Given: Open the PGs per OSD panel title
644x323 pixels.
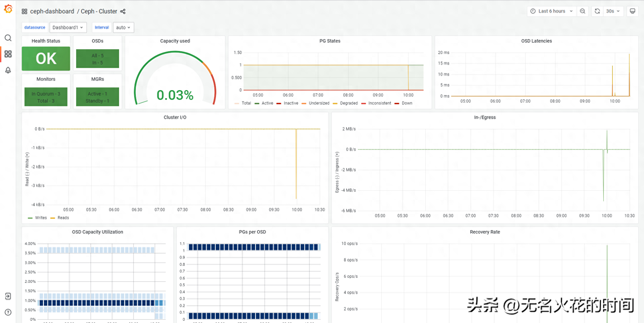Looking at the screenshot, I should [x=253, y=232].
